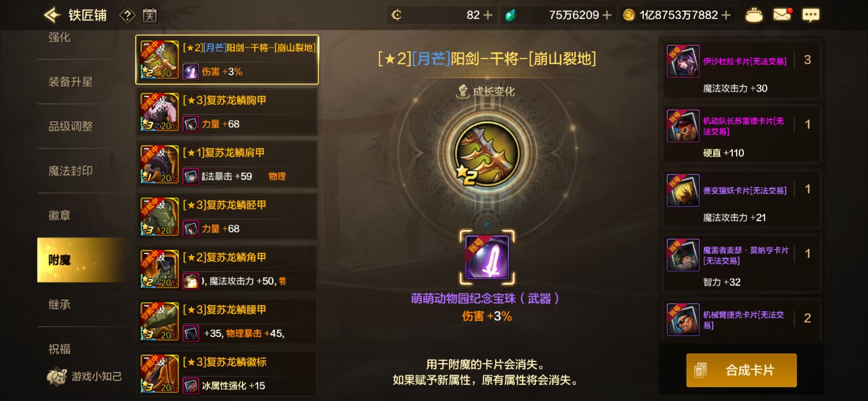The image size is (868, 401).
Task: Select the 善变猫妖卡片 card
Action: click(x=742, y=199)
